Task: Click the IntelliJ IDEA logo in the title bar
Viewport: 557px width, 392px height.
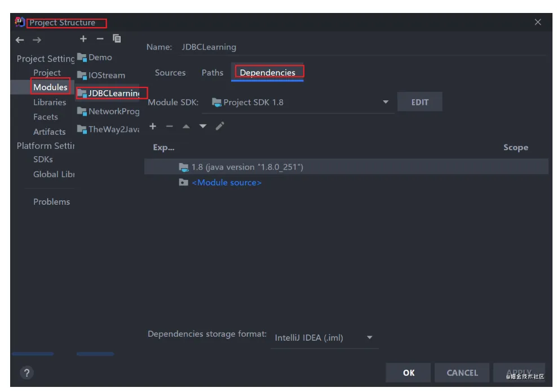Action: pyautogui.click(x=20, y=22)
